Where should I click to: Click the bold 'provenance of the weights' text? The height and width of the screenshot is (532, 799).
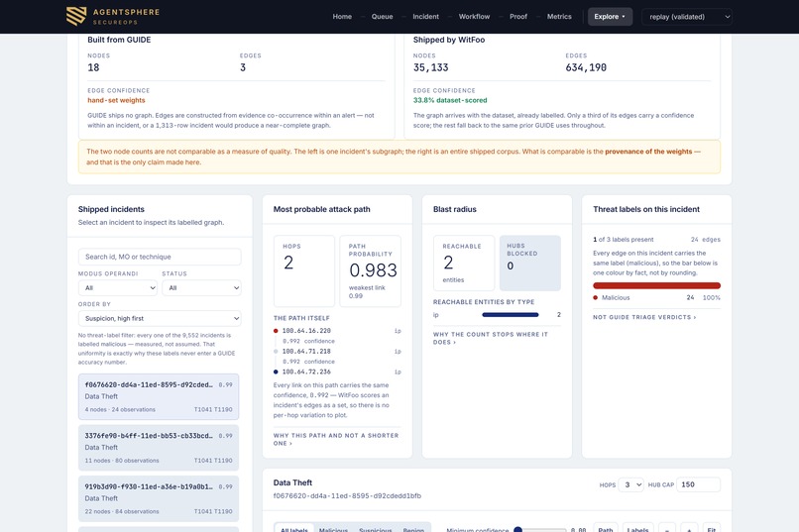(648, 152)
